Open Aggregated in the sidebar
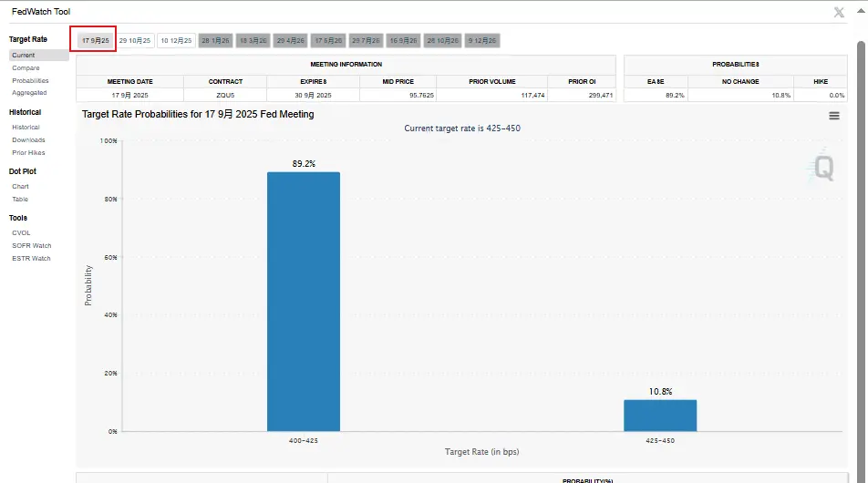Image resolution: width=868 pixels, height=483 pixels. [x=29, y=93]
